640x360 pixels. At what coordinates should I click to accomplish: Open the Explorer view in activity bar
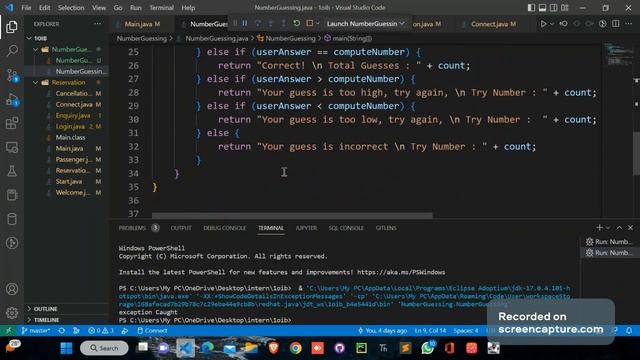(x=12, y=27)
